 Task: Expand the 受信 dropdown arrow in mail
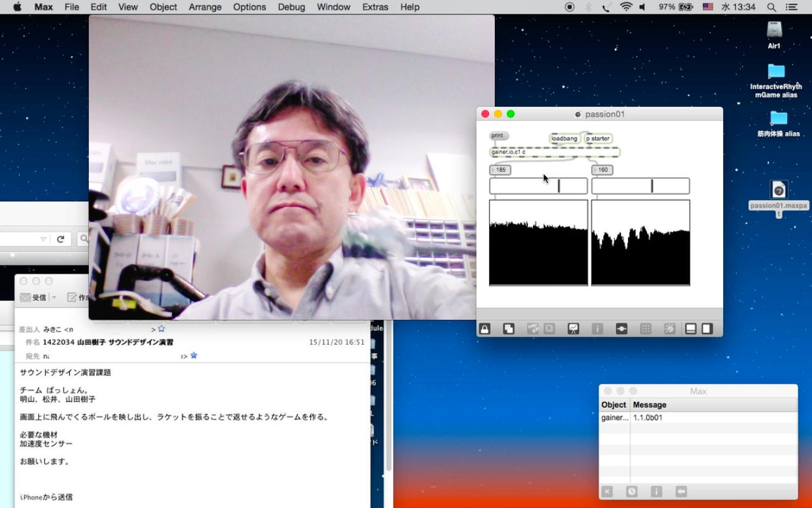point(54,297)
